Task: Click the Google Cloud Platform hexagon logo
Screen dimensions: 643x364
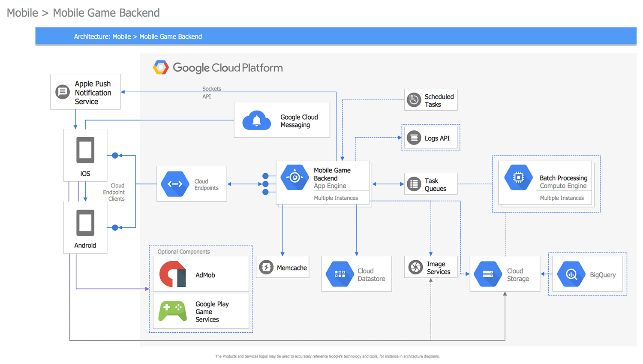Action: [x=161, y=67]
